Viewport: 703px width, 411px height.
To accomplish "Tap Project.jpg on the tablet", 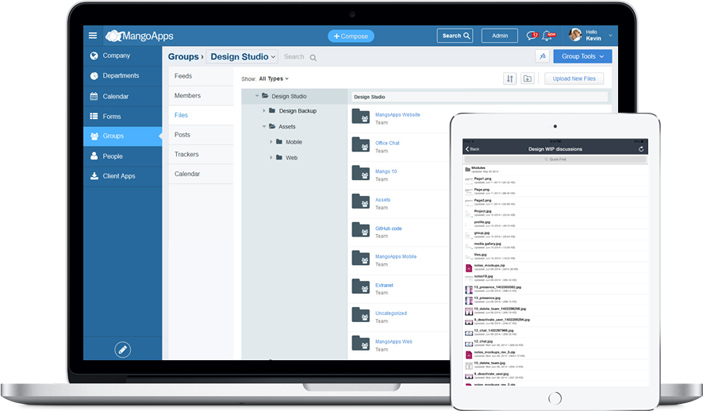I will [555, 213].
